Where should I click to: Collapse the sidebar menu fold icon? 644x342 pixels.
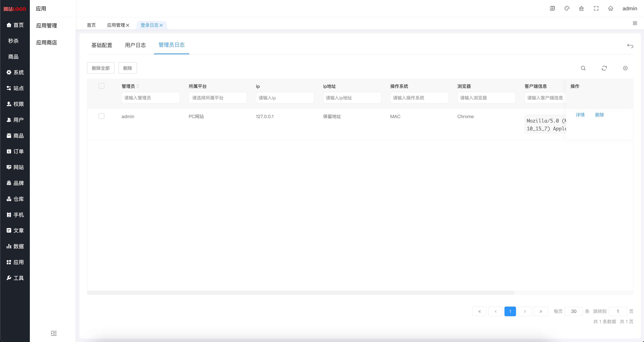[x=54, y=333]
